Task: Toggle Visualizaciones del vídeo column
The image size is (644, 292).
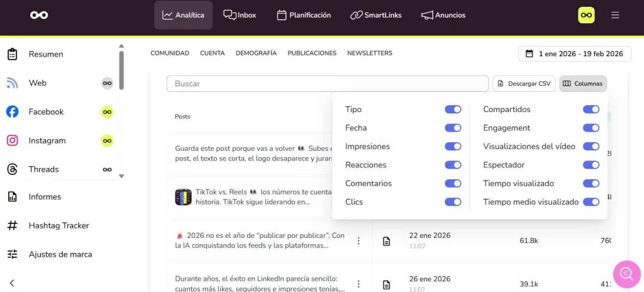Action: pyautogui.click(x=591, y=147)
